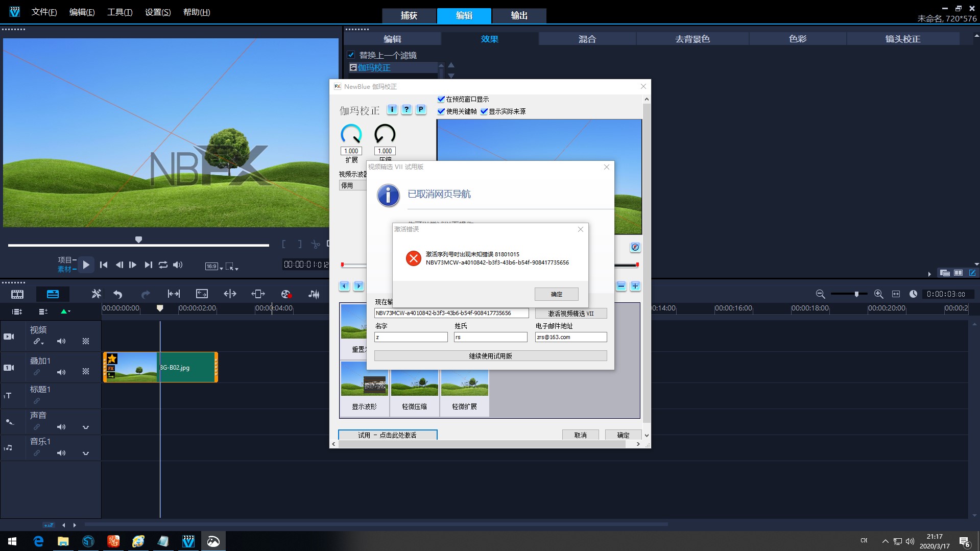Go to previous keyframe in NewBlue dialog

pyautogui.click(x=344, y=286)
